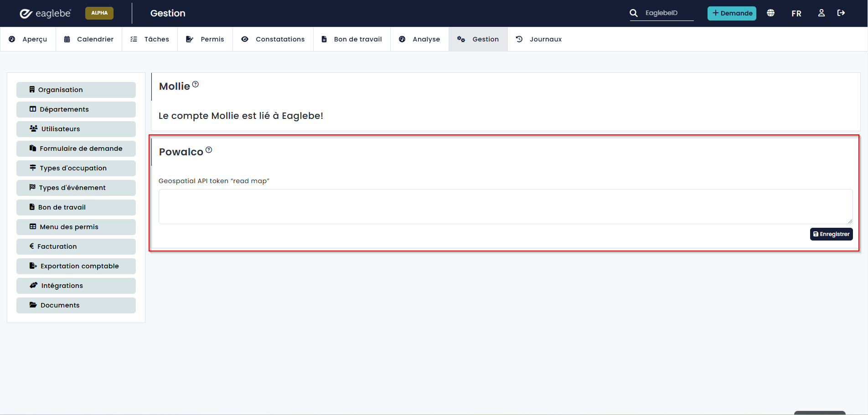This screenshot has width=868, height=415.
Task: Click the Powalco heading text
Action: coord(181,152)
